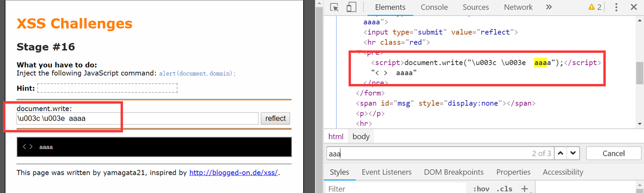Screen dimensions: 644x193
Task: Open the Event Listeners pane tab
Action: coord(386,172)
